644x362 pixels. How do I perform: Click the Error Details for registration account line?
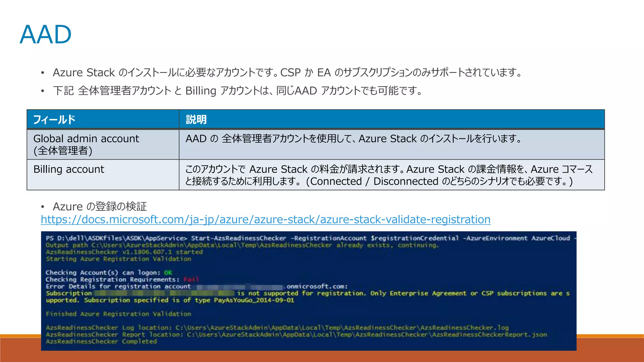point(197,286)
